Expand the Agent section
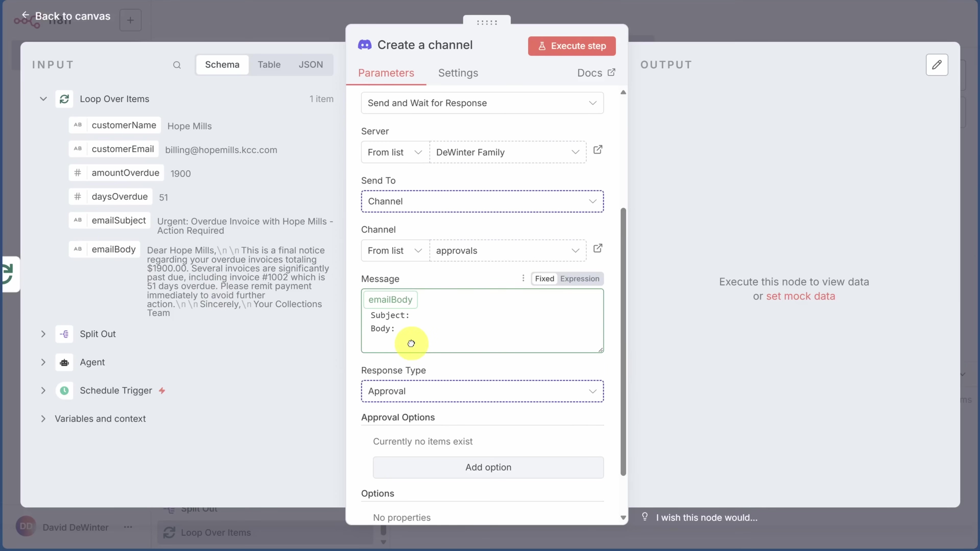The height and width of the screenshot is (551, 980). click(x=43, y=362)
